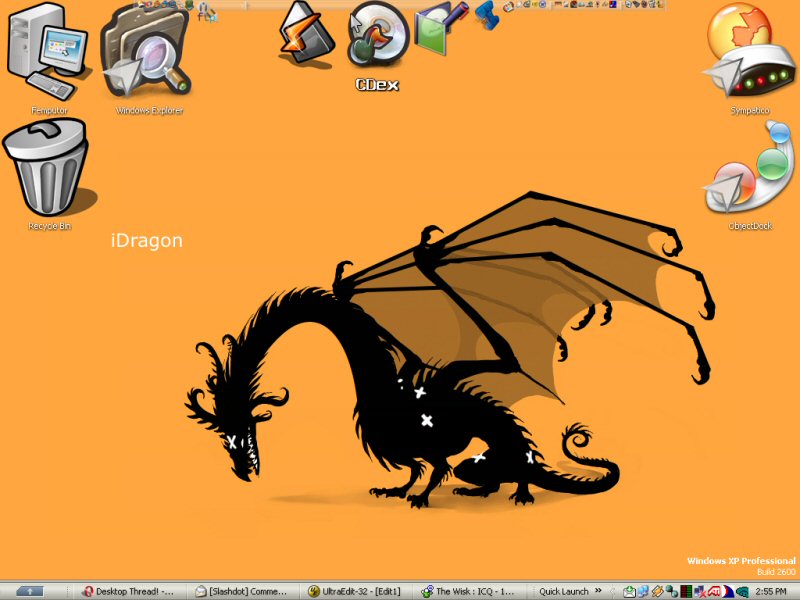
Task: Click the blue MSN Messenger dock icon
Action: pyautogui.click(x=487, y=15)
